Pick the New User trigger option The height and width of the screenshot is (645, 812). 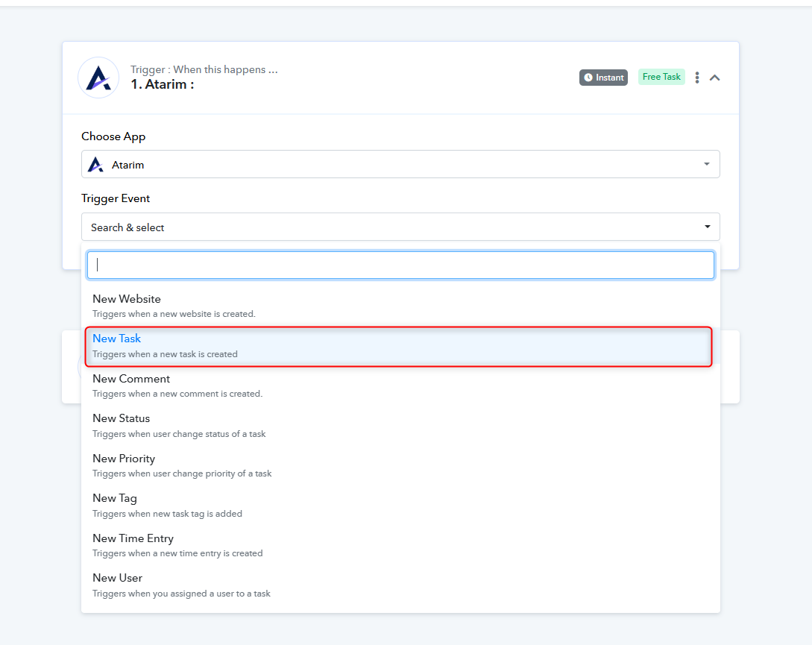(117, 578)
